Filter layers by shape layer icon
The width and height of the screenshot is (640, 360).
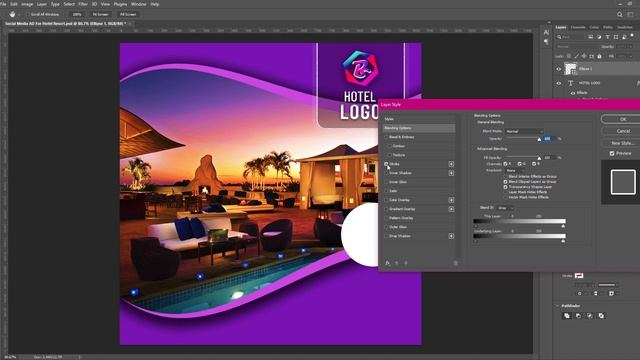(616, 37)
